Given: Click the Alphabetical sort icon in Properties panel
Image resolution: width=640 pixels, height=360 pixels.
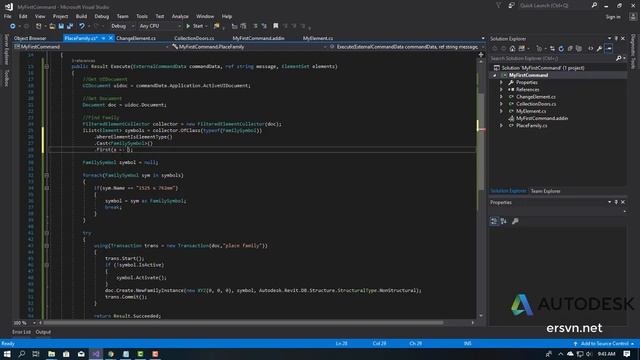Looking at the screenshot, I should [x=504, y=221].
